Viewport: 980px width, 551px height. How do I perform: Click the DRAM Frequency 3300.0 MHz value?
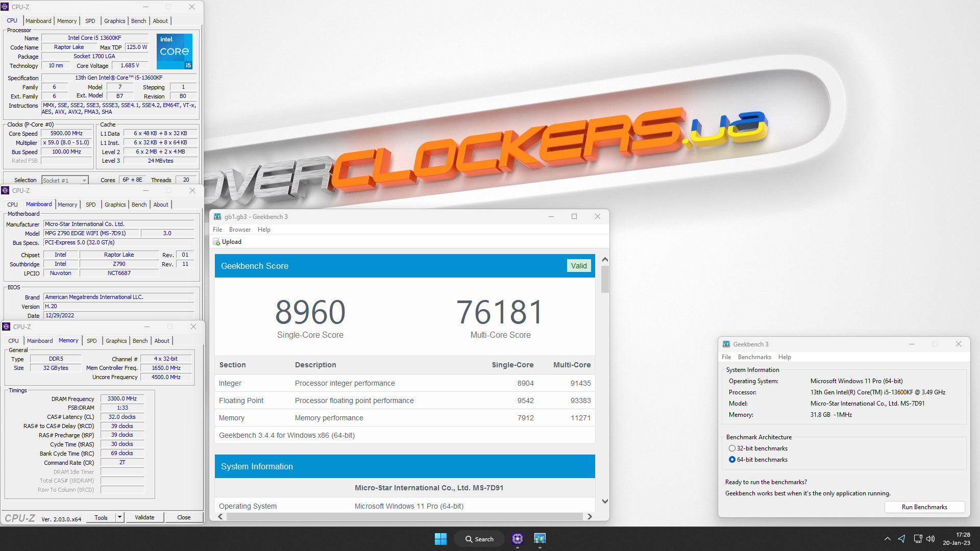[122, 398]
